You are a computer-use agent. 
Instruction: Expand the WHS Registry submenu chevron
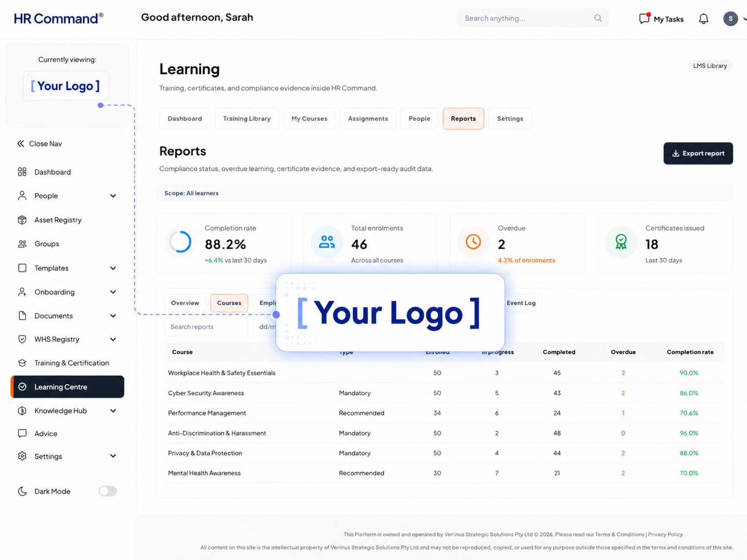[113, 339]
